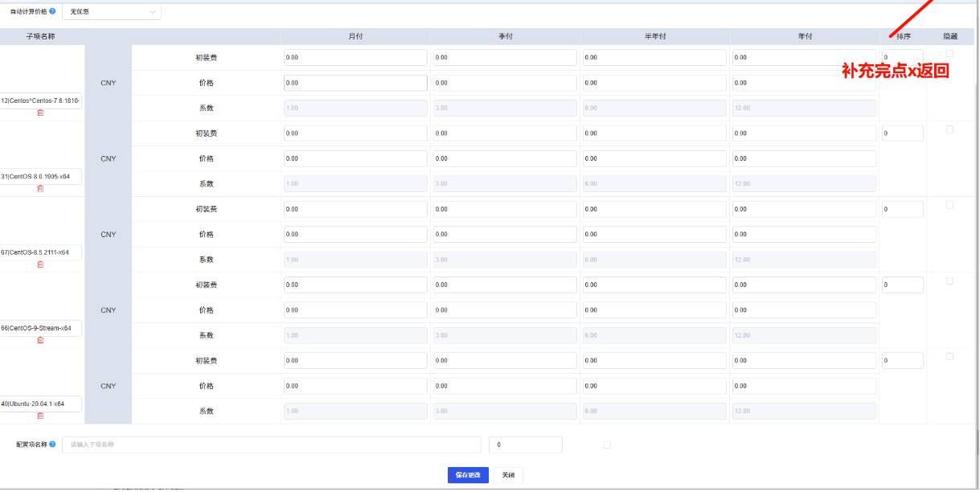
Task: Click Centos-7.6.1810 monthly 价格 input
Action: coord(355,83)
